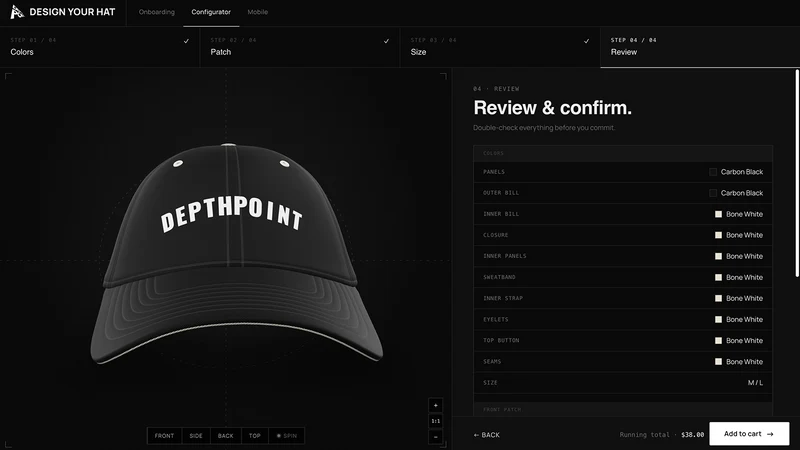Zoom out with the minus icon

(436, 437)
